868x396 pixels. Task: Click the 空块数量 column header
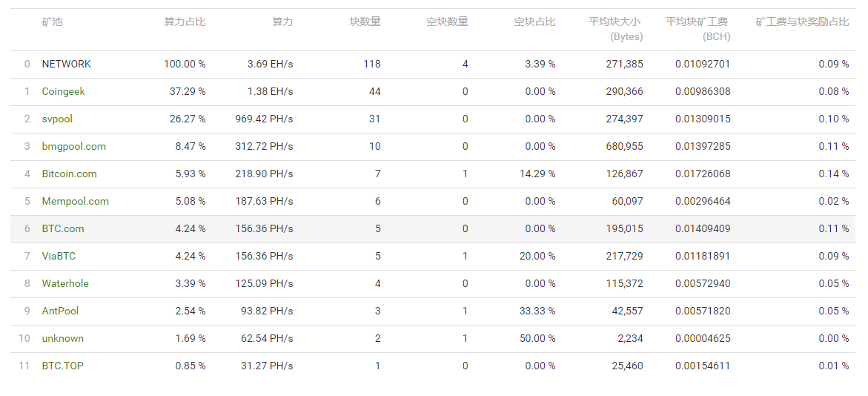447,22
